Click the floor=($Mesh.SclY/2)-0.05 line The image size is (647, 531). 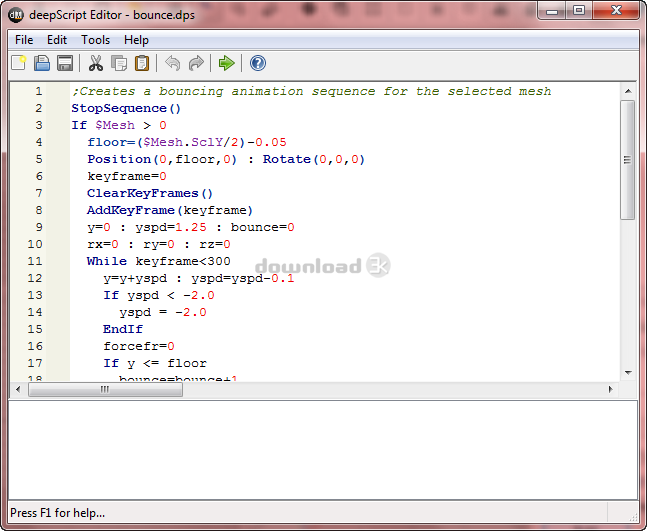[x=187, y=142]
